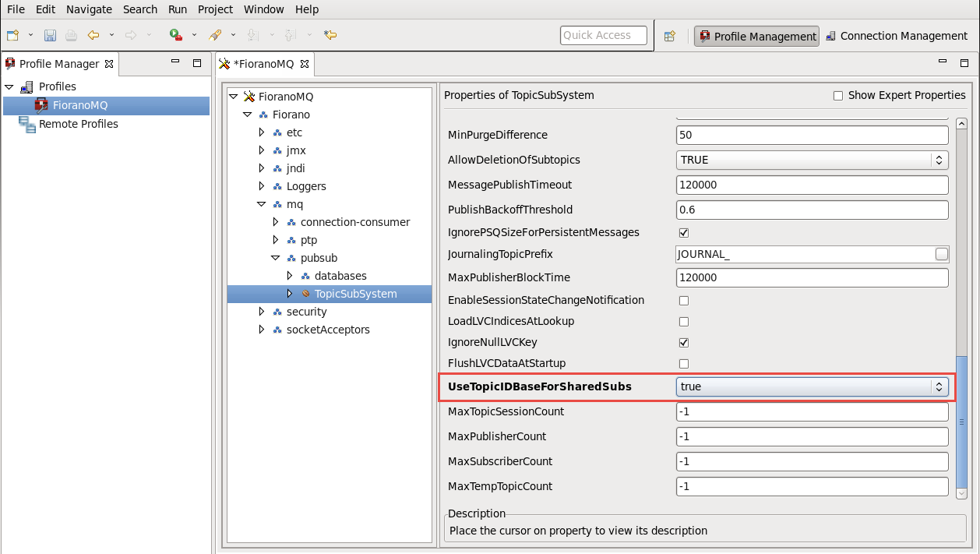
Task: Click the Quick Access search field
Action: [604, 35]
